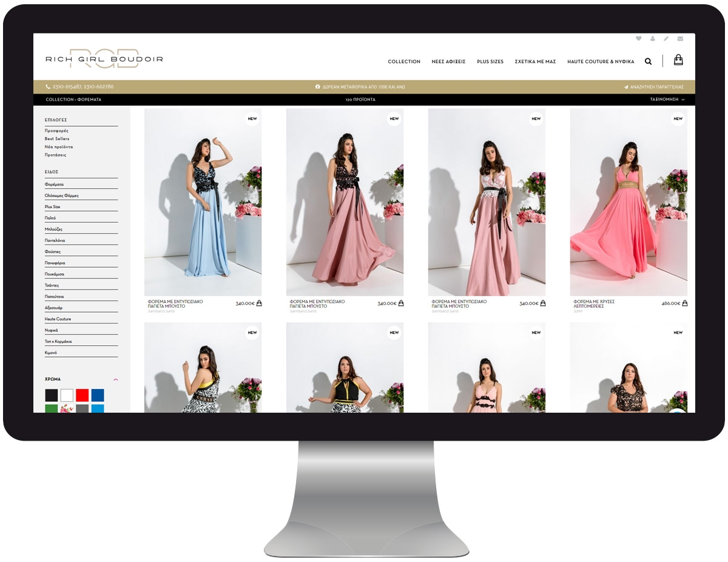Collapse the Χρώμα color filter section

[x=115, y=379]
